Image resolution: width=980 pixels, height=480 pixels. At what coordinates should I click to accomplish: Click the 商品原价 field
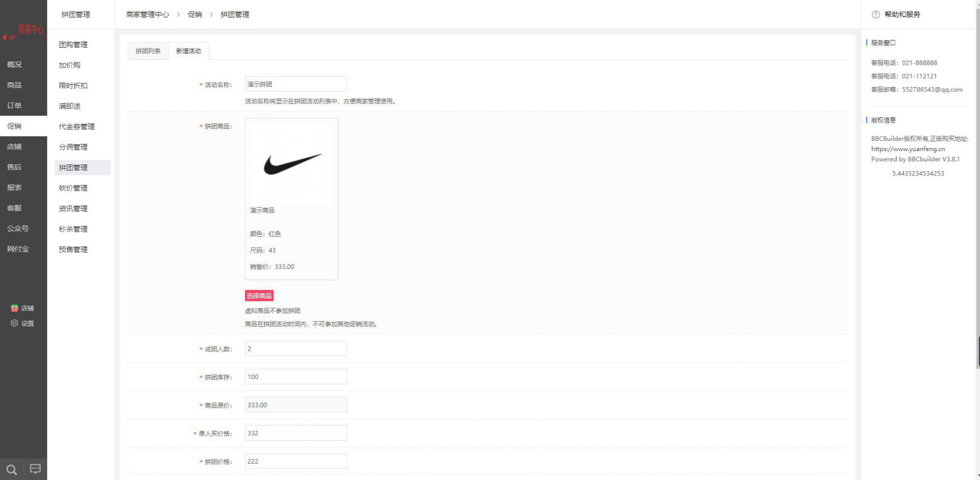(296, 405)
